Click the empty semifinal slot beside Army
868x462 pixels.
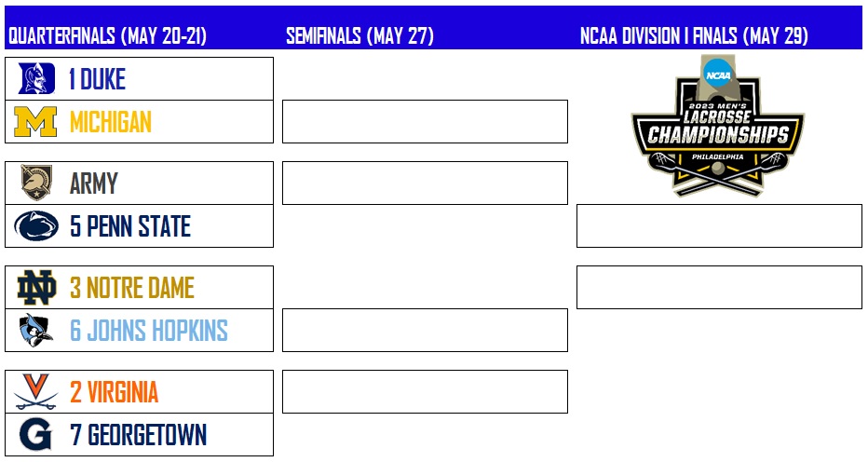point(425,183)
